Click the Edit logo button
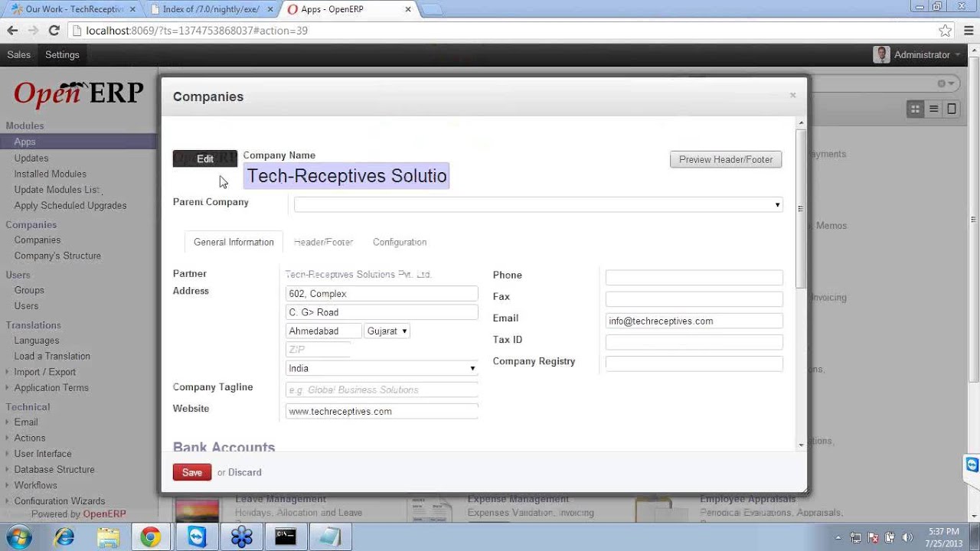 tap(205, 158)
